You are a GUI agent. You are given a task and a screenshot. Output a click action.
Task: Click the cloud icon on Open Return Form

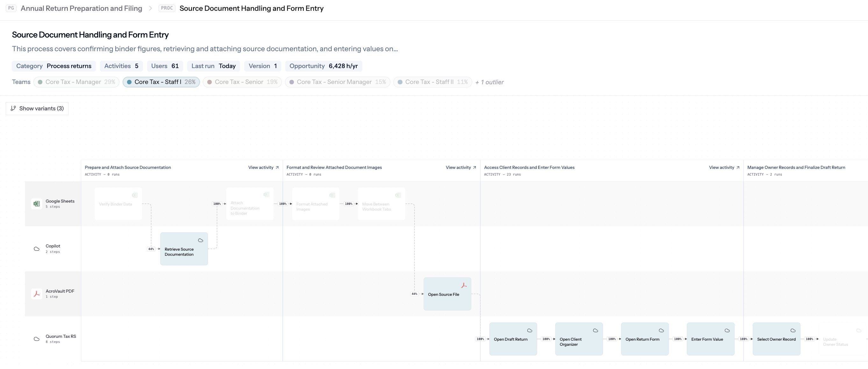pos(661,330)
